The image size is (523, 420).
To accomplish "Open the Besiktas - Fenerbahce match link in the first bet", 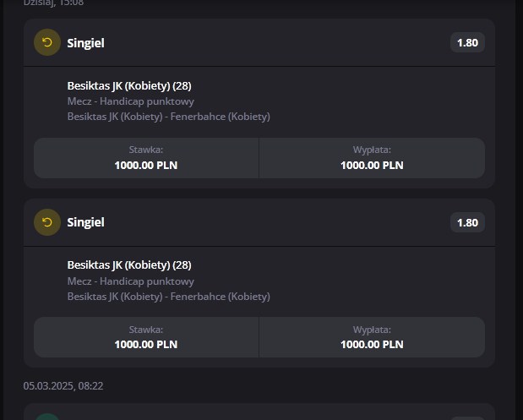I will click(x=168, y=117).
